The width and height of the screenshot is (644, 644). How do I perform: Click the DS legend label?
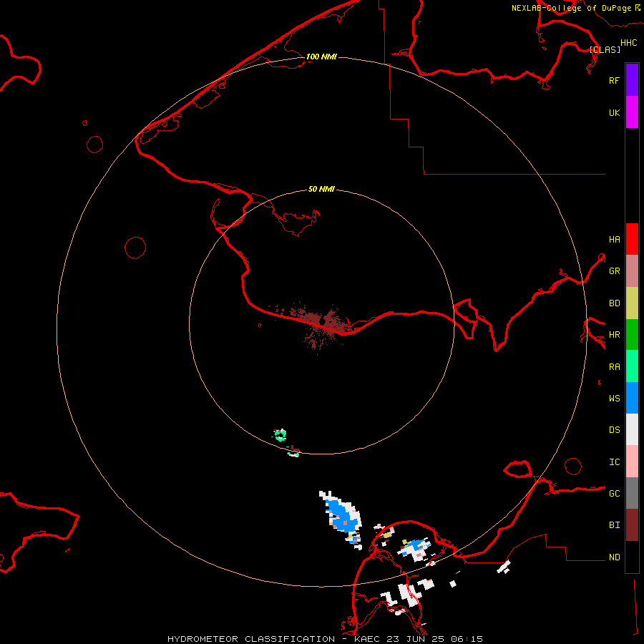tap(614, 429)
